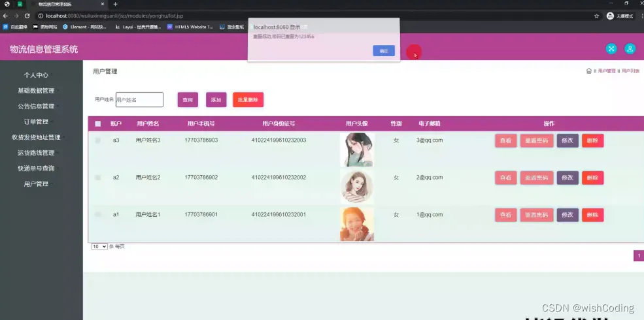The image size is (644, 320).
Task: Tick the select-all checkbox in table header
Action: pyautogui.click(x=98, y=124)
